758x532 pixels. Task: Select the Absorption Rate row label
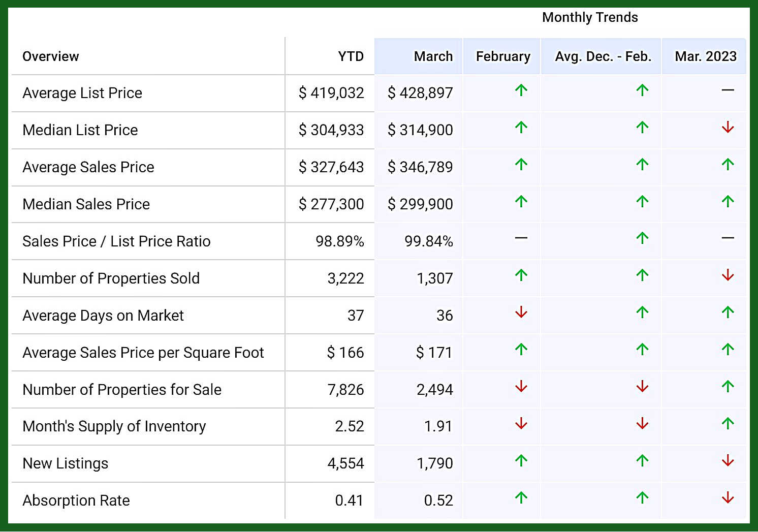click(x=76, y=500)
